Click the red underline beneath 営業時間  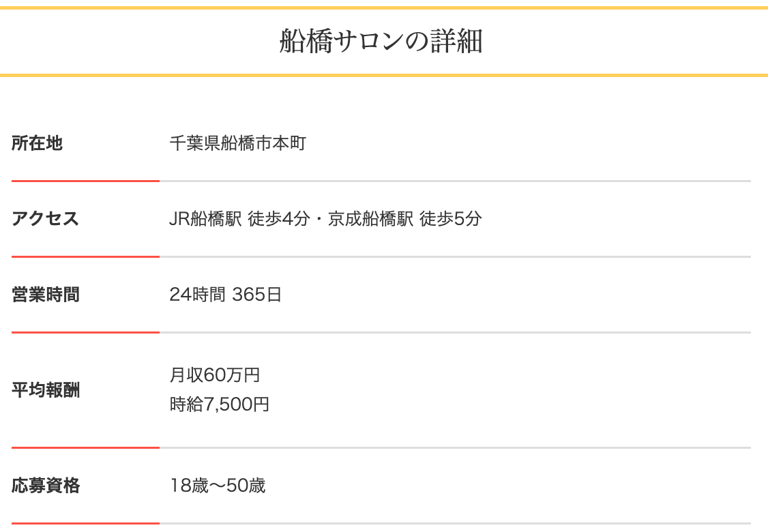[x=85, y=332]
